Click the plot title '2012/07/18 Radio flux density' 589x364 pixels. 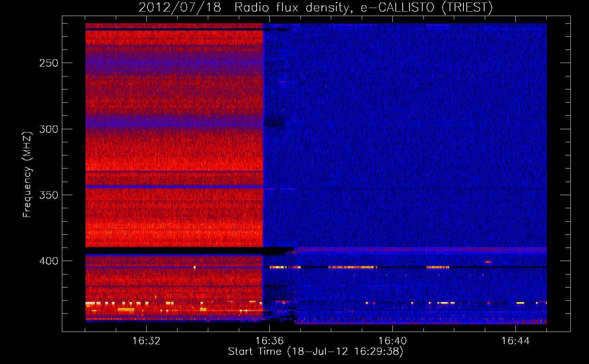click(315, 7)
